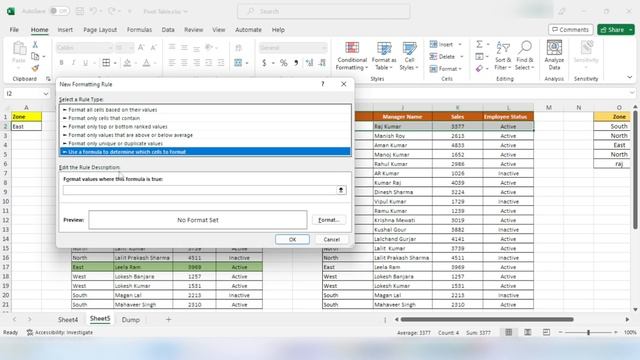Click the Format Painter brush
The height and width of the screenshot is (360, 640).
(x=35, y=68)
